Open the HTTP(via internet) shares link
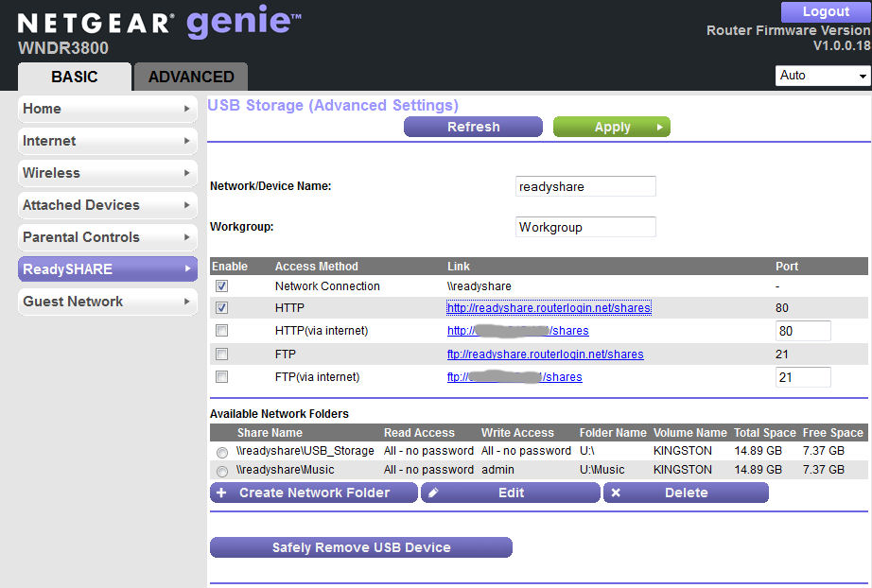 point(517,331)
